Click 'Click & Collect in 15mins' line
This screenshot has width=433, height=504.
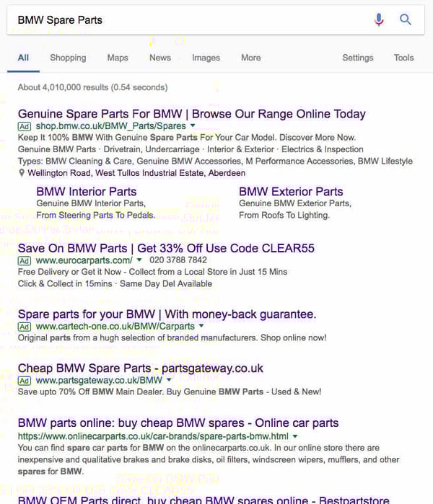pyautogui.click(x=115, y=284)
